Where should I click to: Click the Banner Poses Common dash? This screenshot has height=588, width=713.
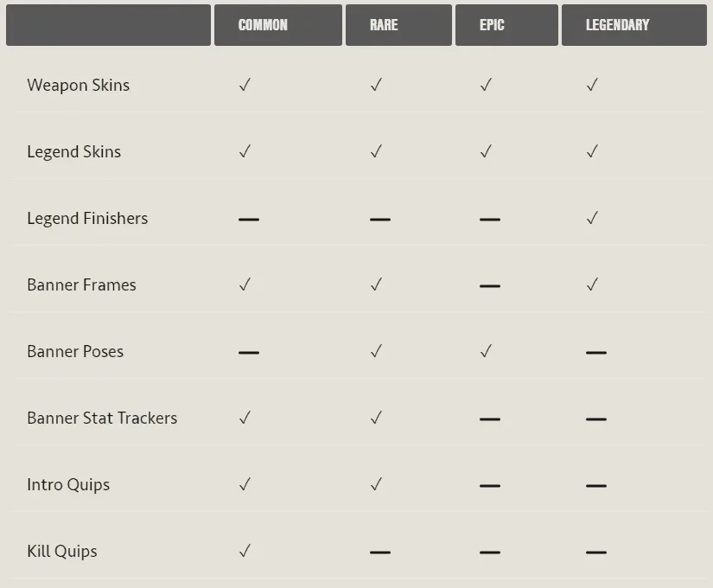coord(249,352)
